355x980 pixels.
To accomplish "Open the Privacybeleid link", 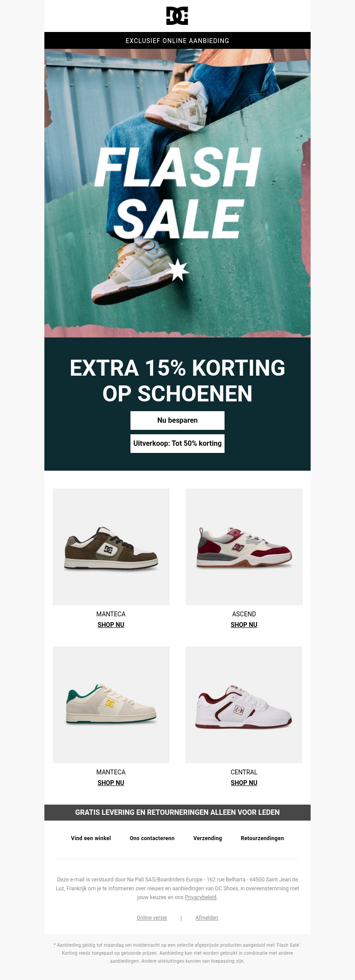I will coord(201,897).
